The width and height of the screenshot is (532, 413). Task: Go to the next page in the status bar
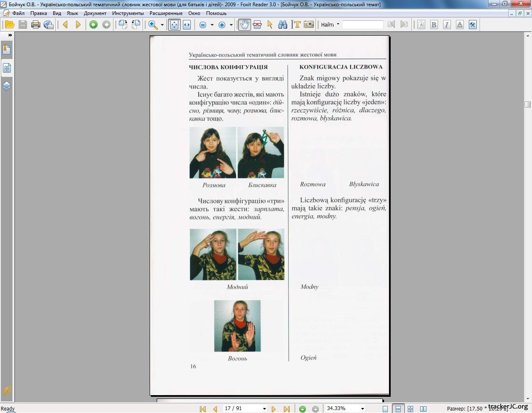pos(273,409)
